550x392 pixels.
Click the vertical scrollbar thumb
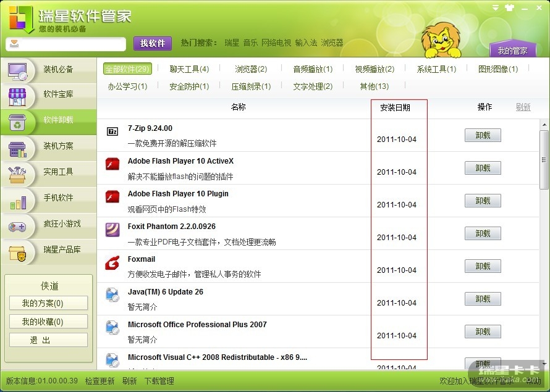point(544,160)
